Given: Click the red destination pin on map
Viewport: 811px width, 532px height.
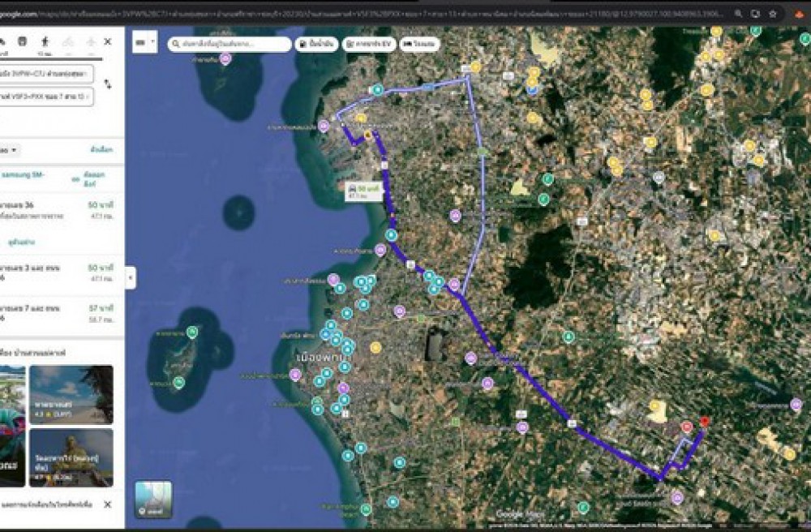Looking at the screenshot, I should (x=704, y=421).
